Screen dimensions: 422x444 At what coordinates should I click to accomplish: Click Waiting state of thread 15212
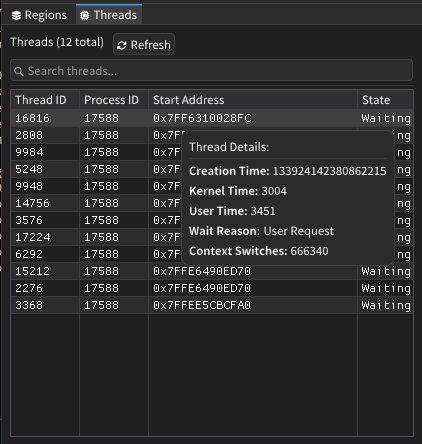386,271
